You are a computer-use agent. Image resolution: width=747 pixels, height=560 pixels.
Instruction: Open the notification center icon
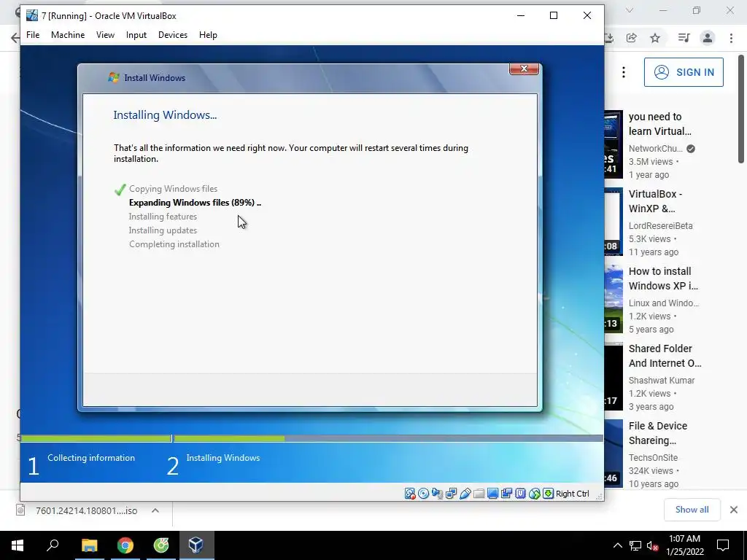[723, 545]
